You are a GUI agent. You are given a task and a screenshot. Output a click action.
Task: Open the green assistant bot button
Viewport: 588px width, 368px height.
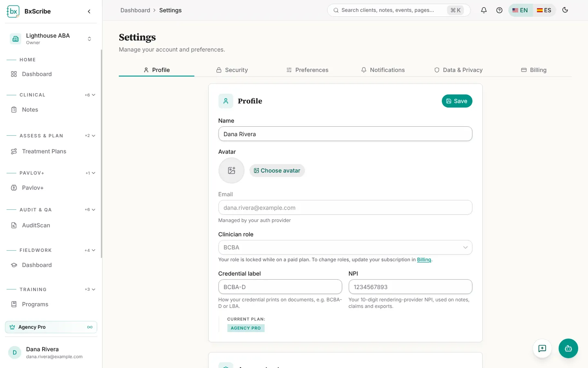click(x=568, y=348)
